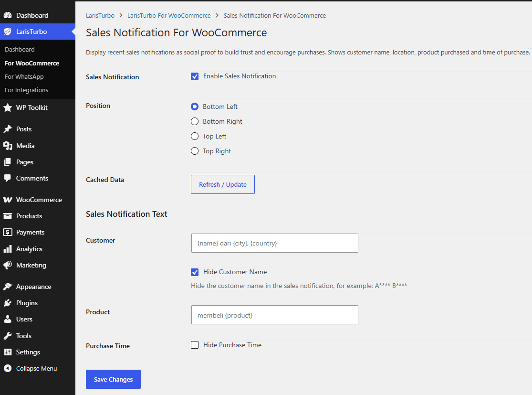Click the Pages icon
This screenshot has width=532, height=395.
pos(8,162)
